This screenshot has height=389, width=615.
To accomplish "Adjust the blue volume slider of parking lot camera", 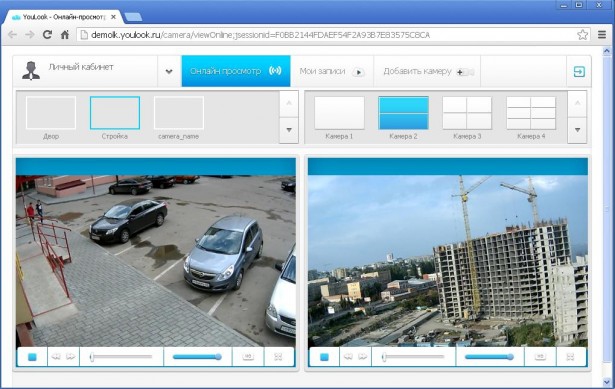I will click(x=197, y=357).
